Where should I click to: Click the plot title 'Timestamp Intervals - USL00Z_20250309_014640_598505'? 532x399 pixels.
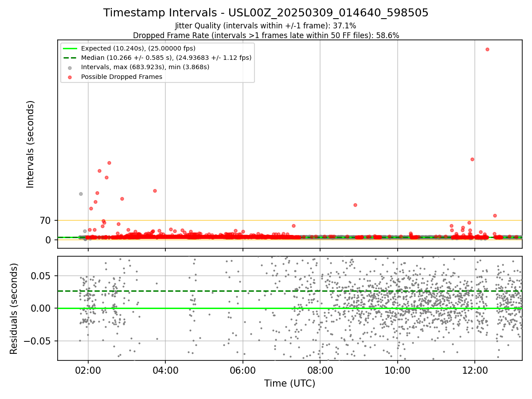[266, 13]
